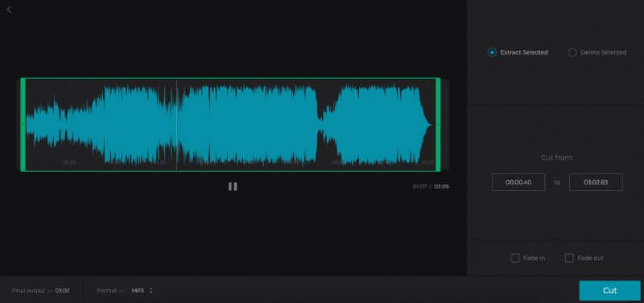Screen dimensions: 644x303
Task: Edit the cut start time 00:00.40
Action: [518, 182]
